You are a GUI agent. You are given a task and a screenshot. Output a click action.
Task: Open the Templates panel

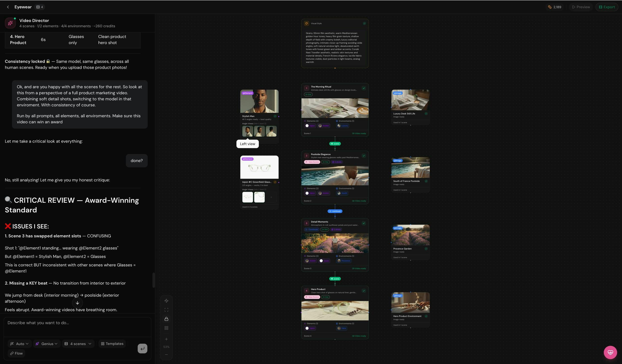pos(112,344)
